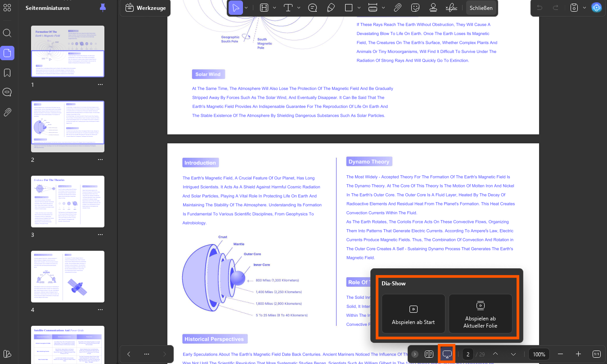Open options menu for thumbnail 2

pos(100,160)
